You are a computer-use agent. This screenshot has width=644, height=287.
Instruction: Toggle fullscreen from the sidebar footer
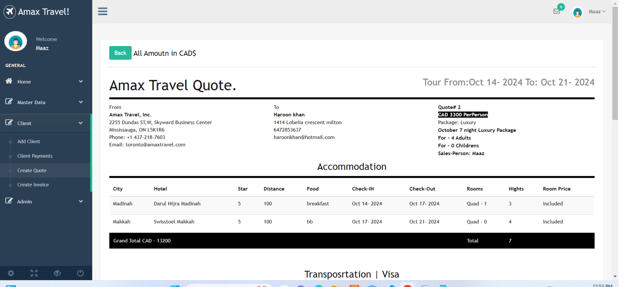click(x=34, y=273)
